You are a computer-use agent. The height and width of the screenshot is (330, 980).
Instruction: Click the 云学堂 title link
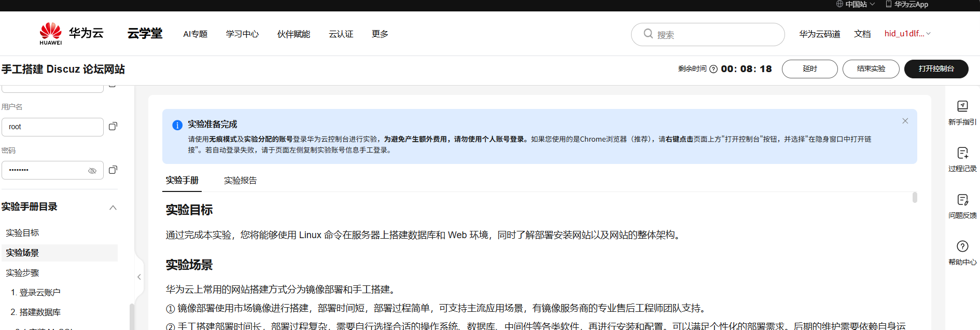[x=145, y=34]
